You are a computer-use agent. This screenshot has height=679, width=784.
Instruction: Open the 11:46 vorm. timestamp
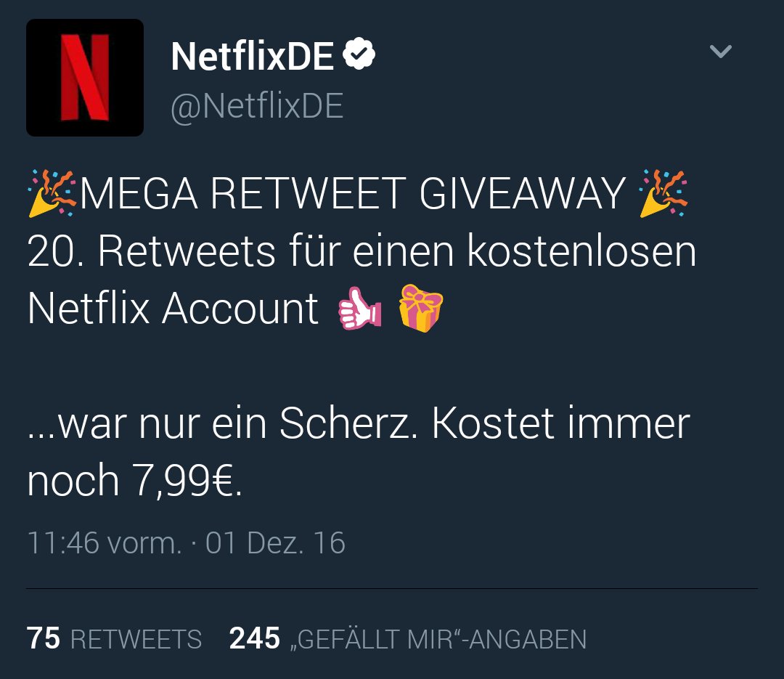[x=105, y=543]
